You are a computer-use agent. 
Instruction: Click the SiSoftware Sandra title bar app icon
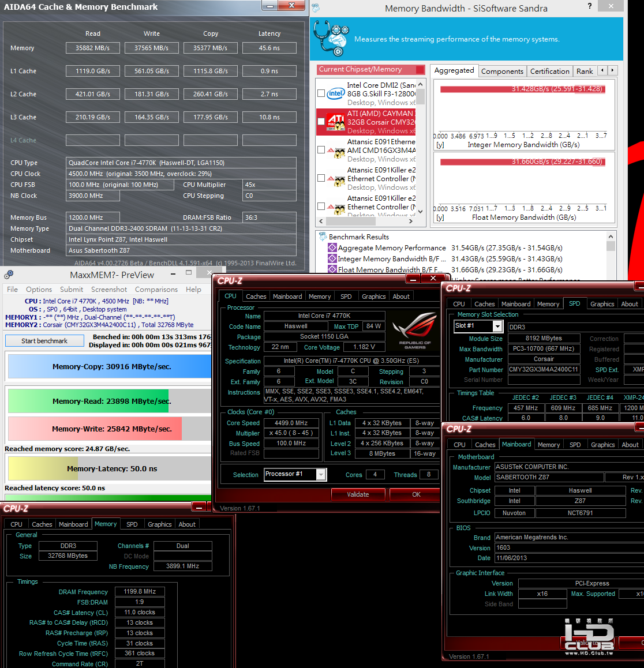tap(316, 7)
